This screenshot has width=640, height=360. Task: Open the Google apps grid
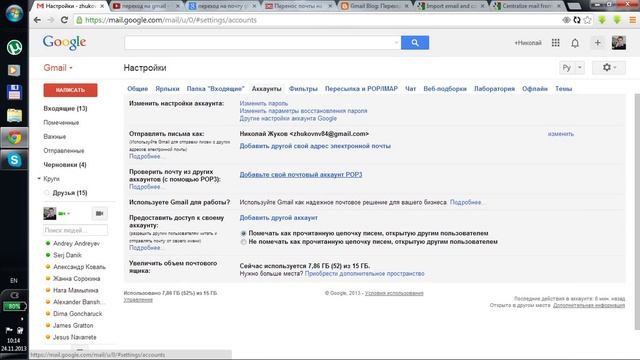pos(556,42)
